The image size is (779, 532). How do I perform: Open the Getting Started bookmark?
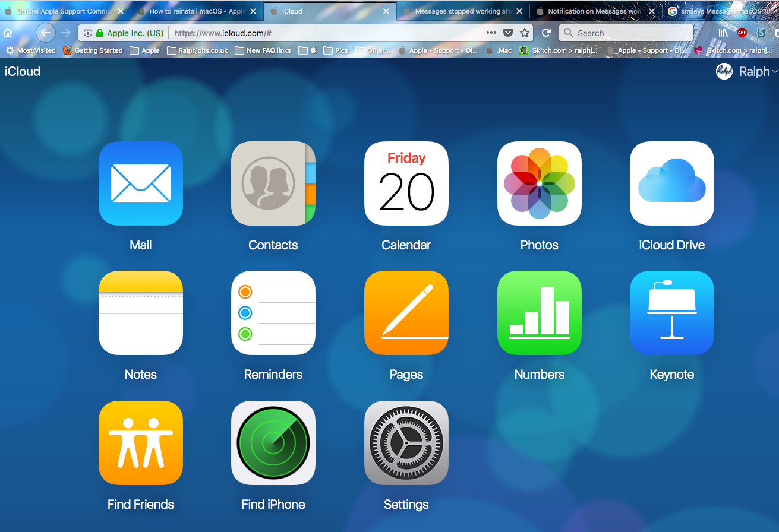(x=93, y=50)
